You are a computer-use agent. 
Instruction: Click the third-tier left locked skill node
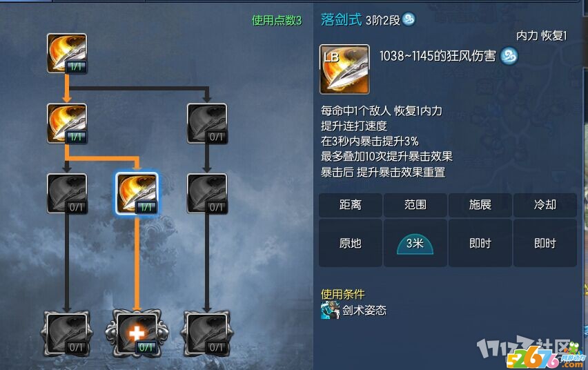(x=67, y=194)
